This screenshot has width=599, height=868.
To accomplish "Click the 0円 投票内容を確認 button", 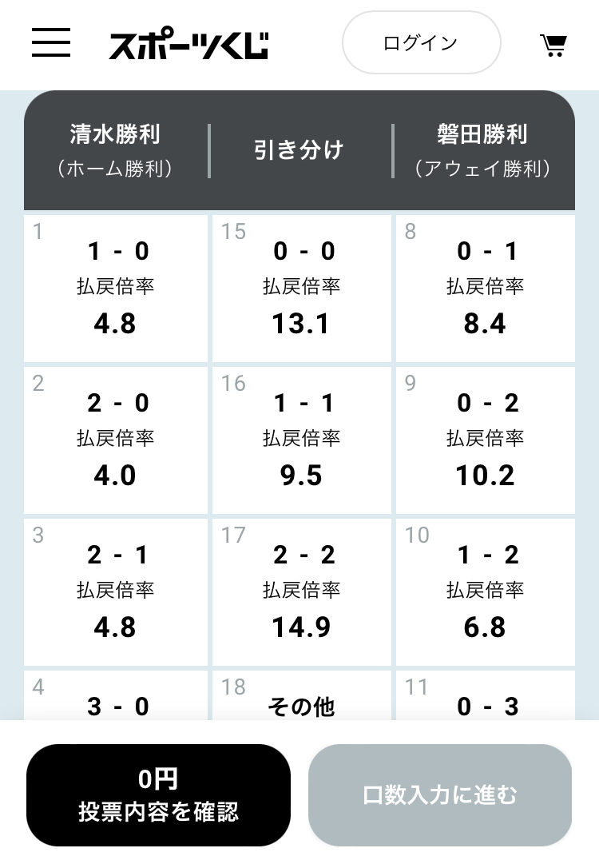I will [x=158, y=795].
